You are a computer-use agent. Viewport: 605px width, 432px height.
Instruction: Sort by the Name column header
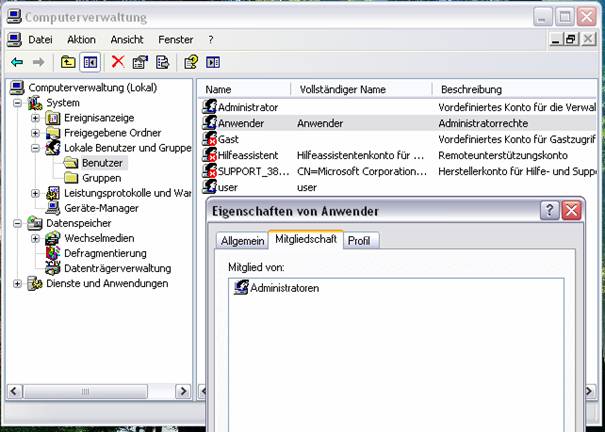click(245, 89)
